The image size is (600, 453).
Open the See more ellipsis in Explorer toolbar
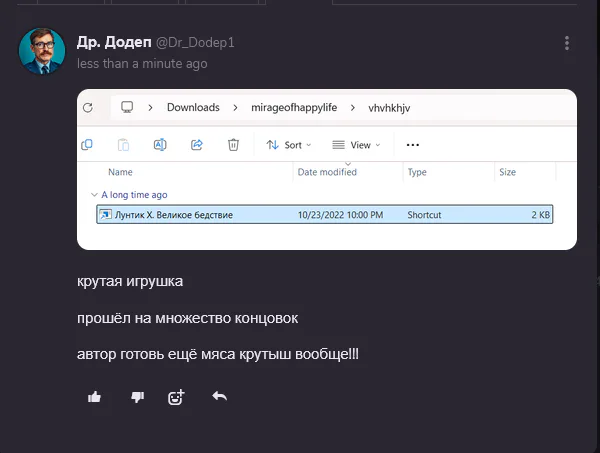(413, 145)
